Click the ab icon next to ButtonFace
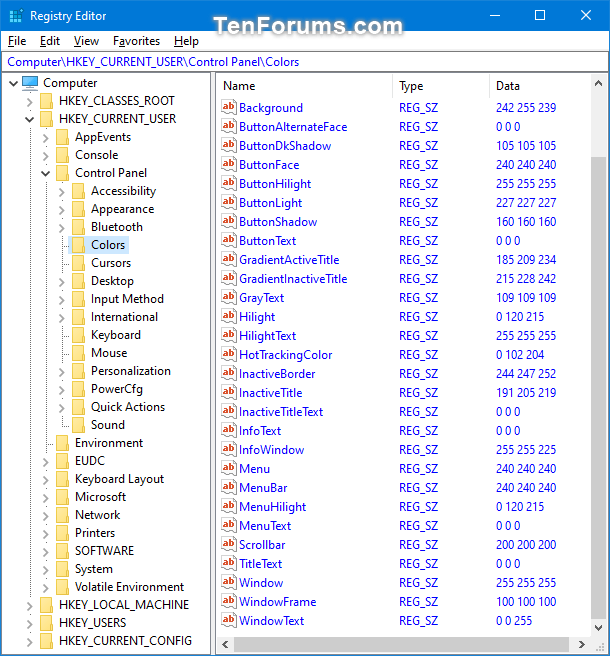The image size is (610, 656). 228,164
